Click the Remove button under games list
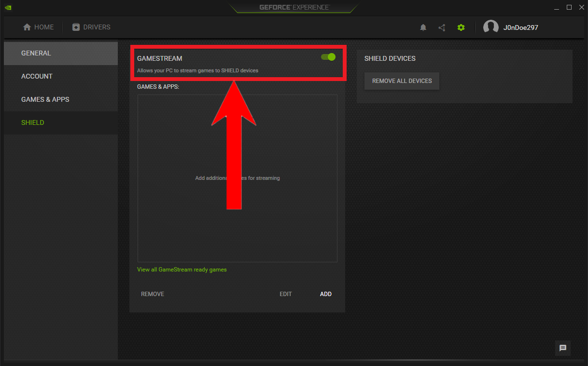The image size is (588, 366). tap(153, 294)
